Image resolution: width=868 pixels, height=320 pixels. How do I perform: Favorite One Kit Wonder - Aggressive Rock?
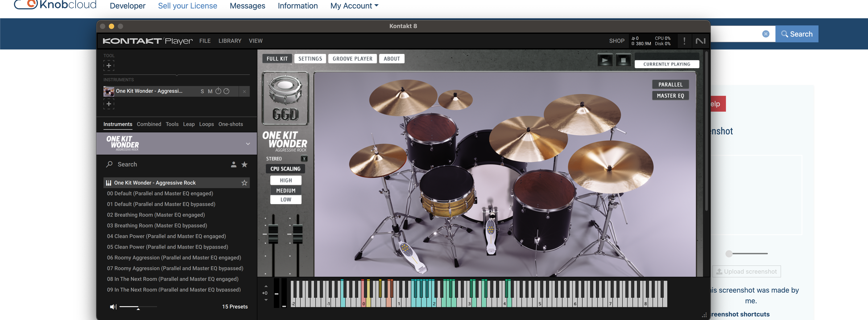coord(244,183)
